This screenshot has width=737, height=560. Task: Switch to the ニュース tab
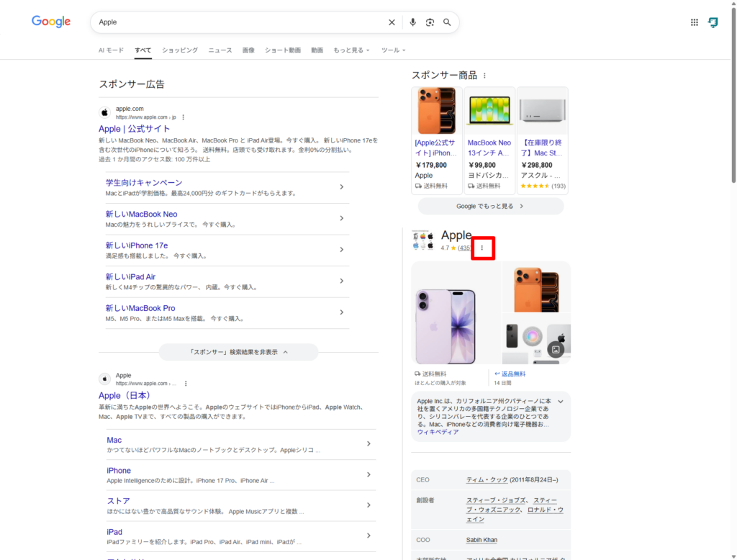220,50
